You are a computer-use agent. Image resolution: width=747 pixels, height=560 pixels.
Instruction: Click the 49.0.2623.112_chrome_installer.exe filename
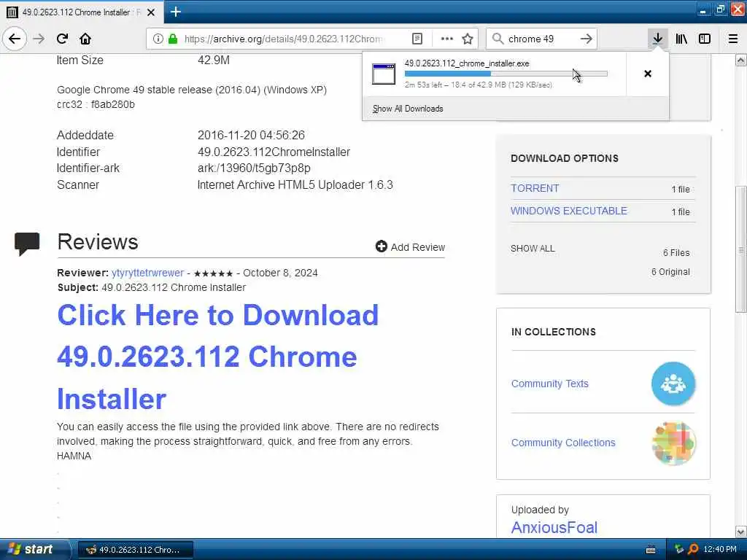[467, 63]
